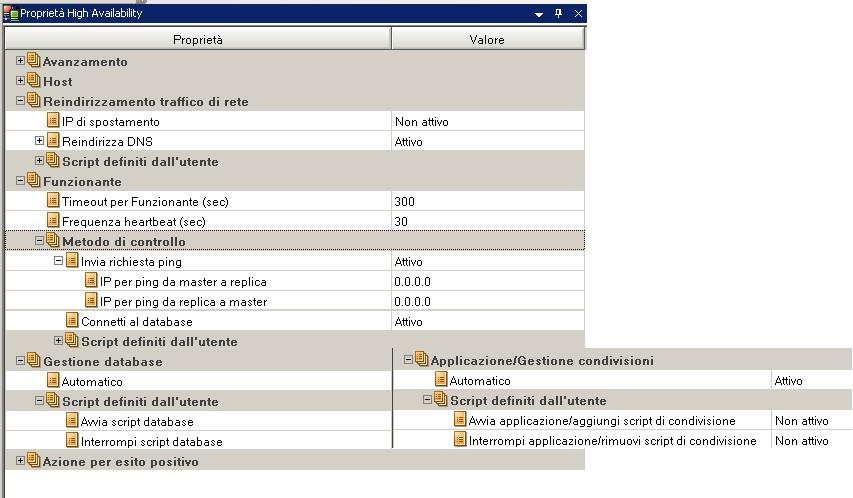This screenshot has width=853, height=498.
Task: Collapse the Invia richiesta ping node
Action: [x=58, y=261]
